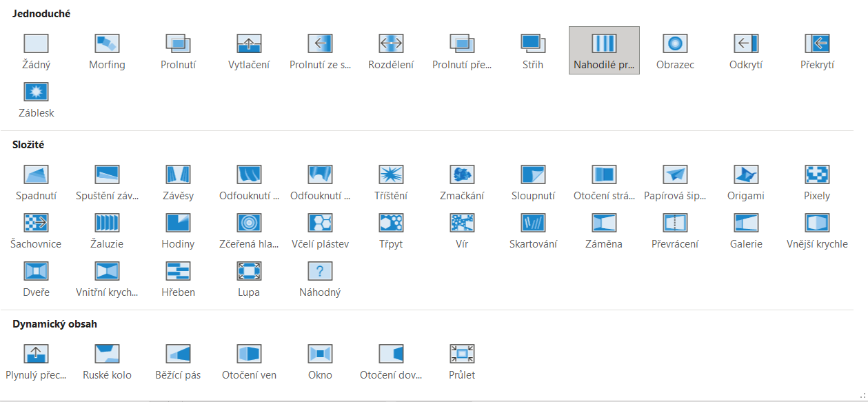Choose the Prolnutí ze s... transition
Screen dimensions: 868x402
point(320,50)
